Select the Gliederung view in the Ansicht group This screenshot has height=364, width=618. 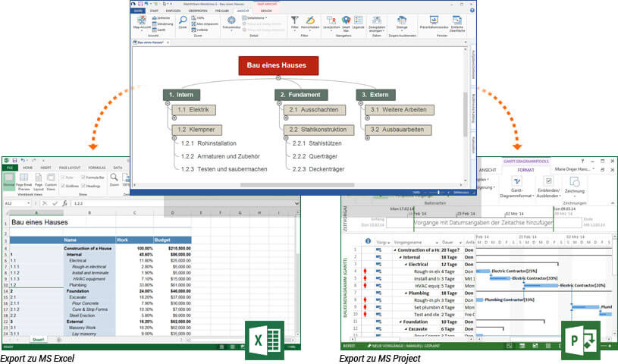[x=162, y=24]
